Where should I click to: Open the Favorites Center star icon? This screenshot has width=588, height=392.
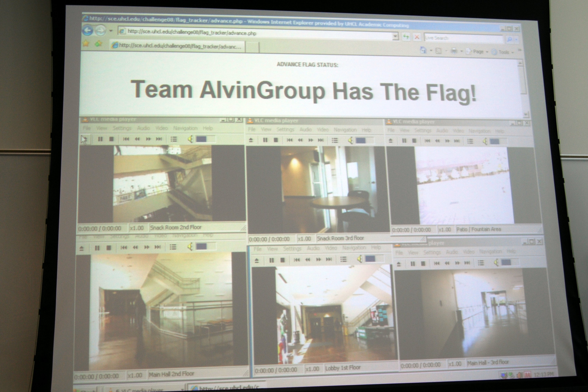[x=86, y=44]
